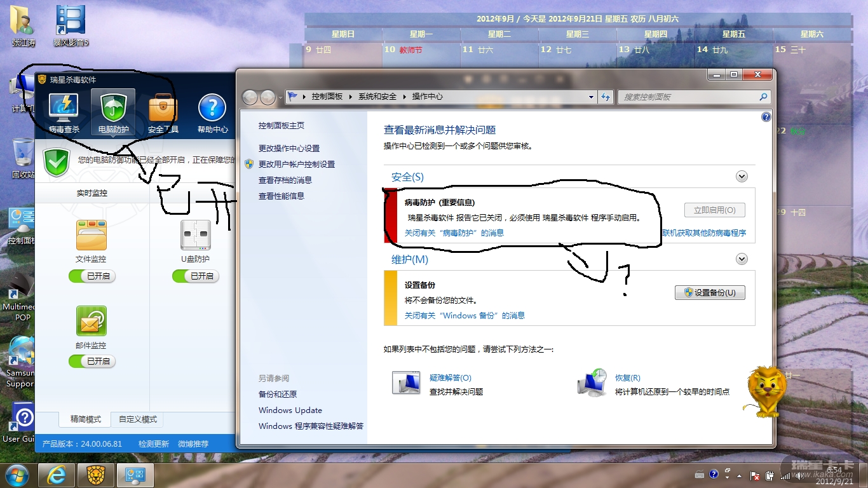
Task: Click 操作中心 in the breadcrumb
Action: pos(428,97)
